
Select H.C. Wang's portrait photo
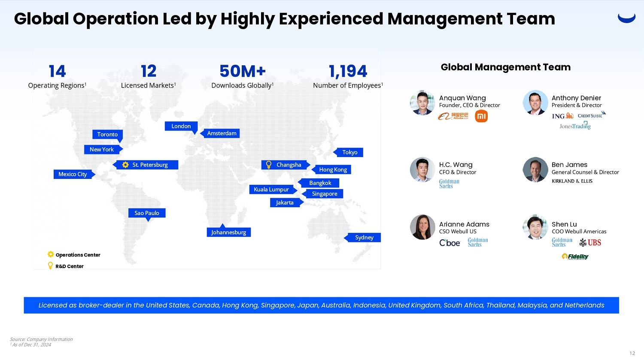click(422, 169)
